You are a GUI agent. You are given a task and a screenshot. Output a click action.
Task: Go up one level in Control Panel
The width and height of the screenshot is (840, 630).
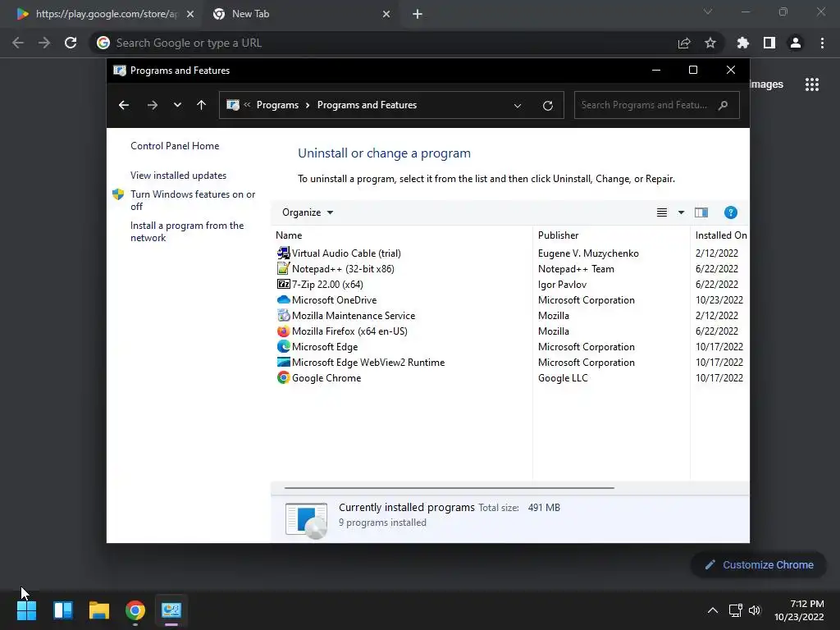pyautogui.click(x=202, y=105)
